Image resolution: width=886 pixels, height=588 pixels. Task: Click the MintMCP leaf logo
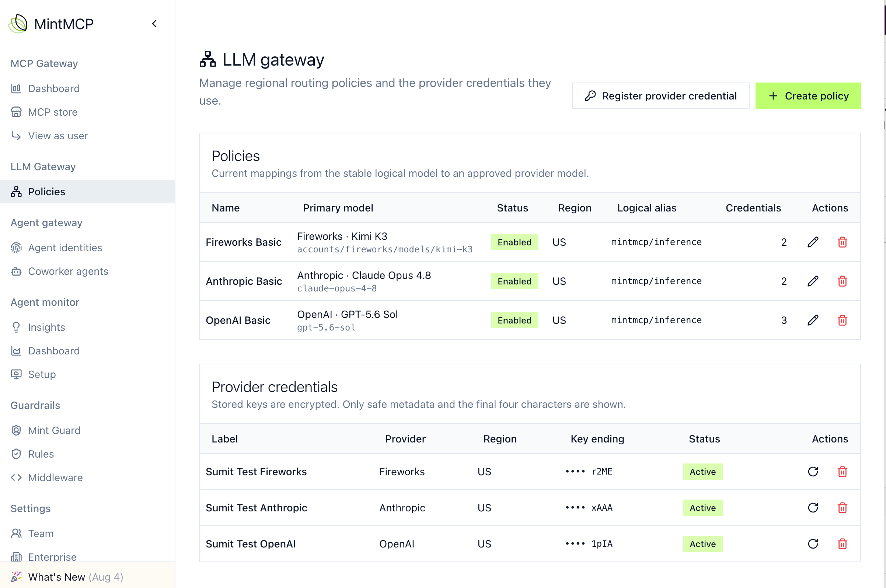pos(18,24)
